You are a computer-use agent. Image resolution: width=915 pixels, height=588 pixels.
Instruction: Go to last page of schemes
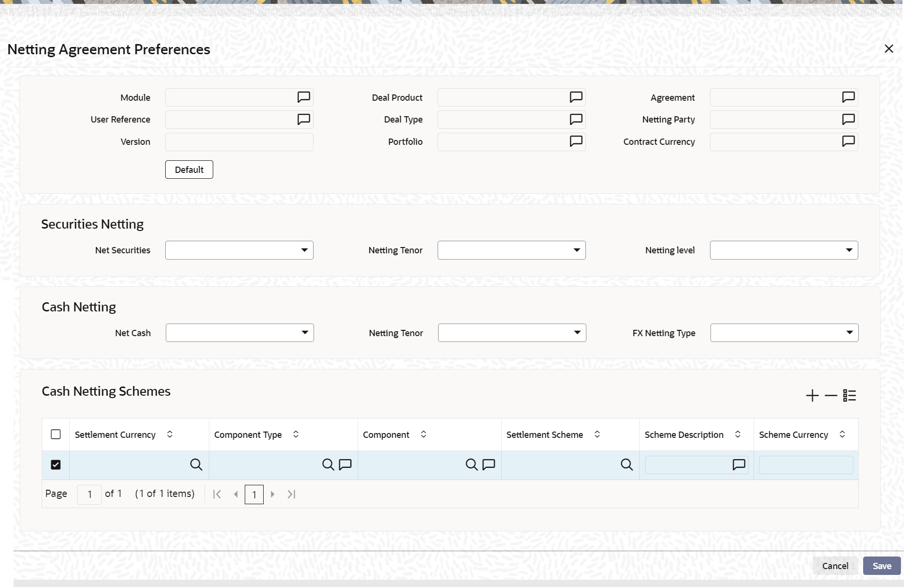(291, 494)
